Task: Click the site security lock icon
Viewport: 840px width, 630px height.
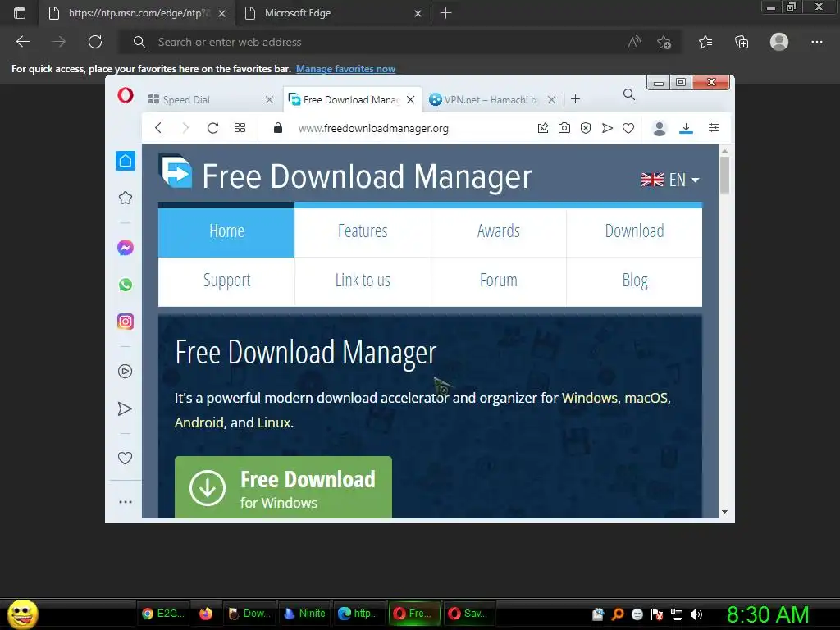Action: [277, 127]
